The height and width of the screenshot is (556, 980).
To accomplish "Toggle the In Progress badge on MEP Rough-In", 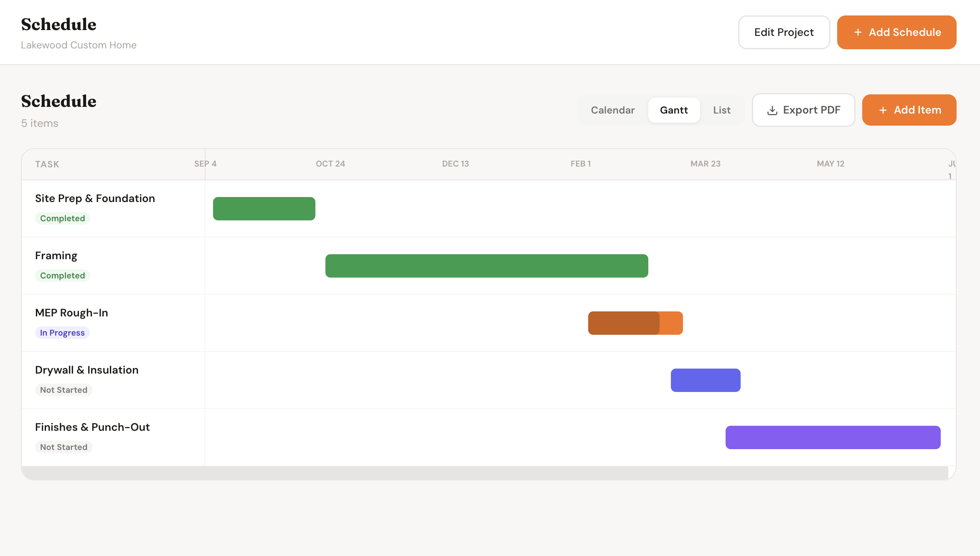I will click(62, 332).
